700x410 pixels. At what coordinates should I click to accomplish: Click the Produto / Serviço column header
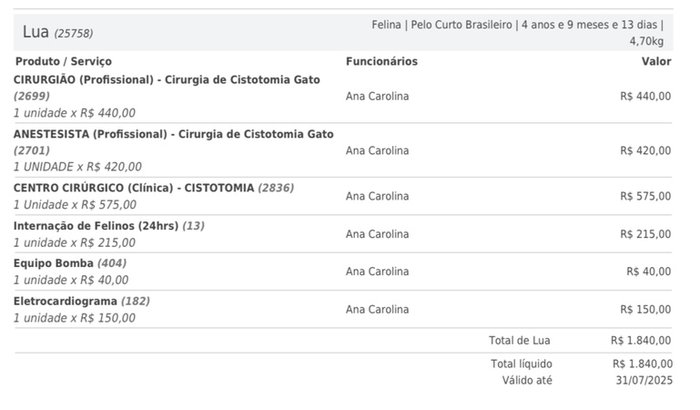tap(63, 61)
